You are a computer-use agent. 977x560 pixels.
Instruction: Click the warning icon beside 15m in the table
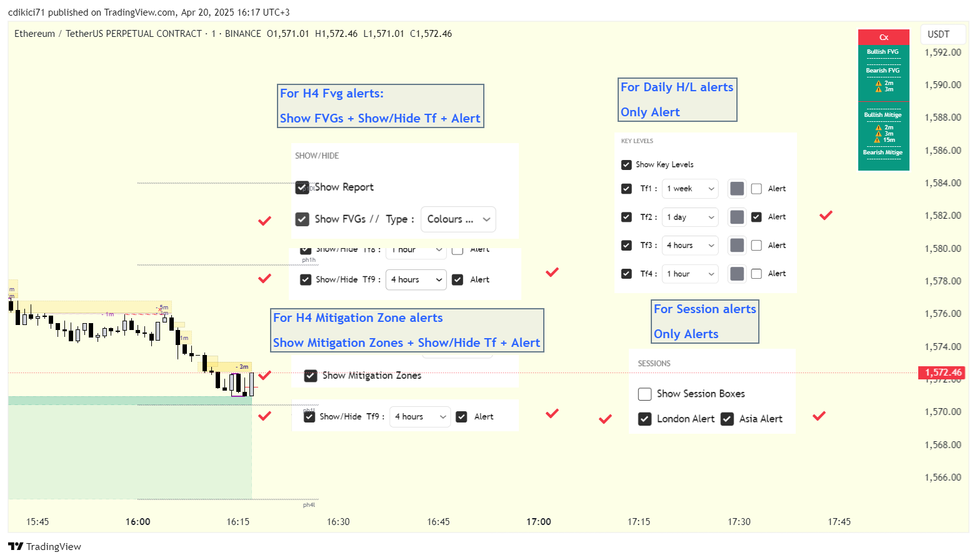point(878,140)
